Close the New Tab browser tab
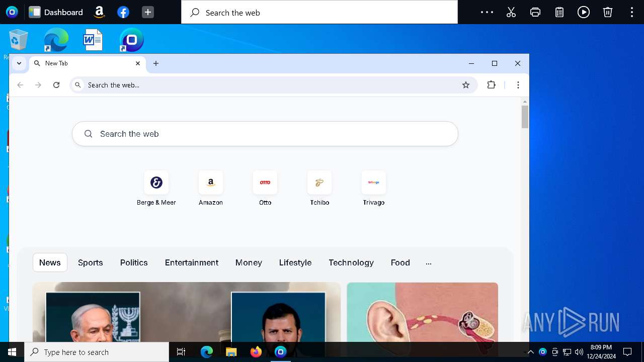The width and height of the screenshot is (644, 362). tap(138, 63)
